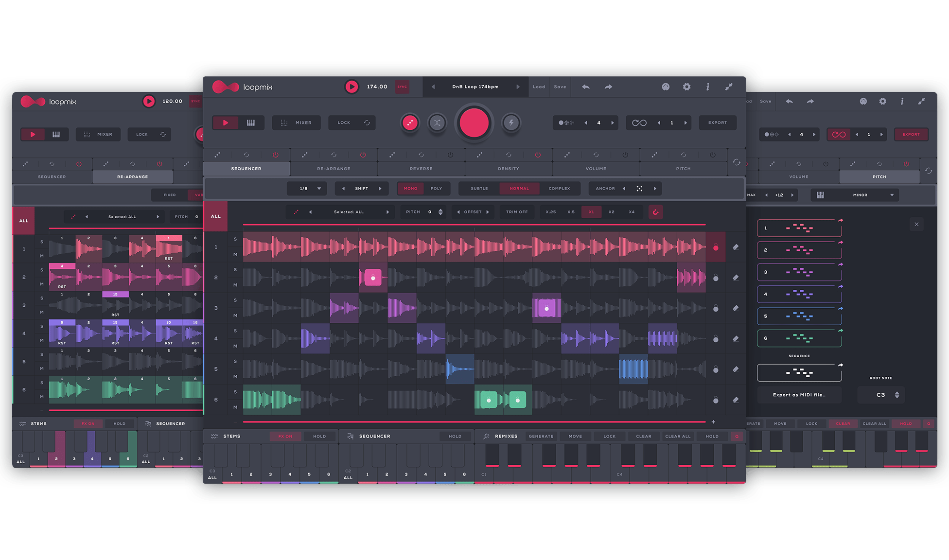Click eraser icon on track 6 row
This screenshot has height=560, width=949.
point(736,400)
